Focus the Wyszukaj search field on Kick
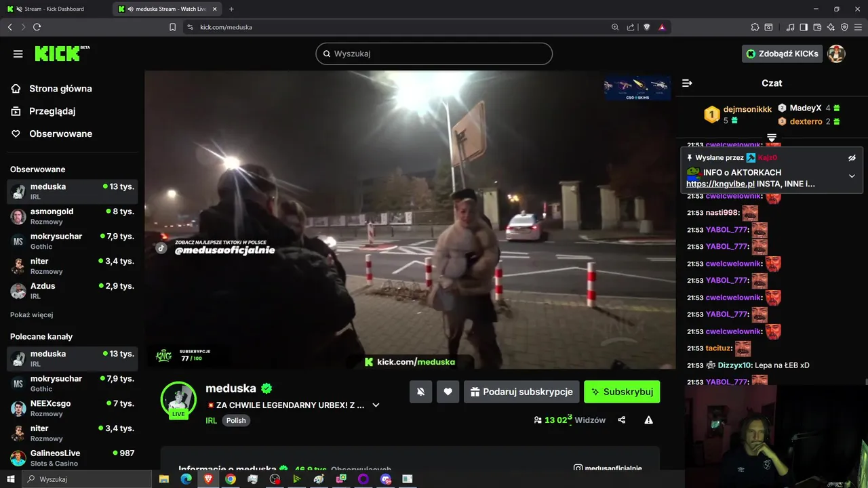 pyautogui.click(x=434, y=54)
